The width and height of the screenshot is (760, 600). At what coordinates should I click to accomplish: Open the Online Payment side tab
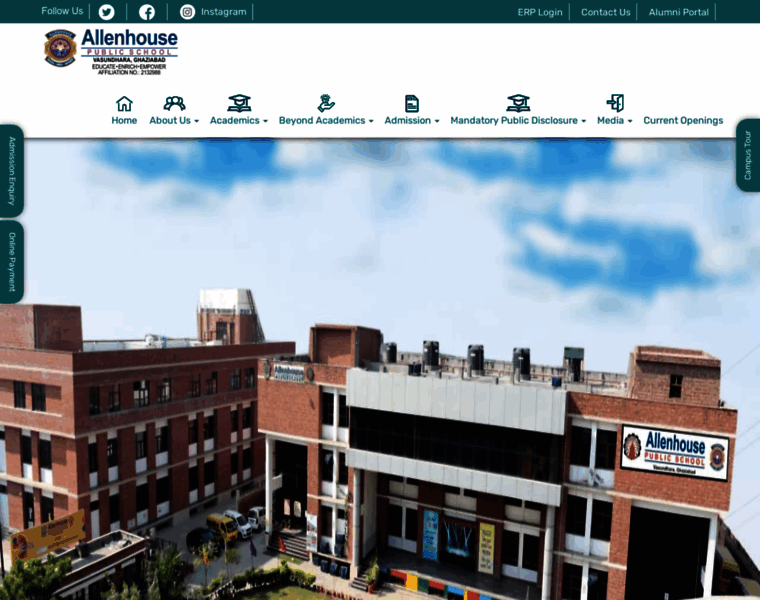coord(12,262)
